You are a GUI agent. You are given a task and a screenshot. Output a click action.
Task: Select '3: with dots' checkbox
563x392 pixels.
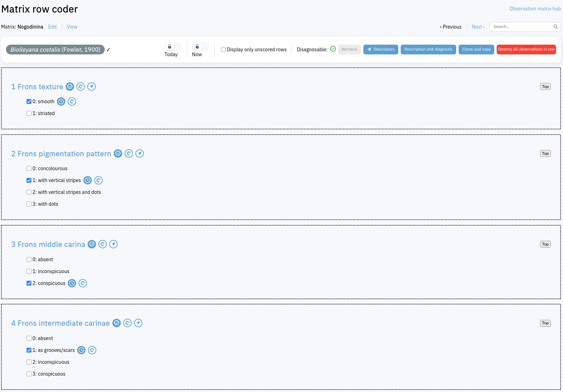pyautogui.click(x=29, y=204)
